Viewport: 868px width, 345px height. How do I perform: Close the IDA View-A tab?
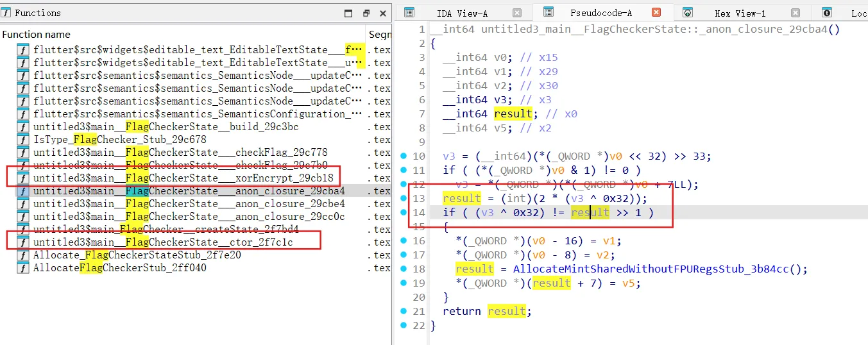[517, 13]
